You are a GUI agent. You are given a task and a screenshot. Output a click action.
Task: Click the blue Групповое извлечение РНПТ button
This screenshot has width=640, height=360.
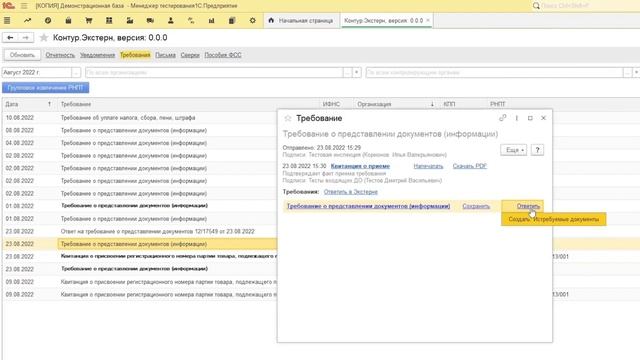pos(45,88)
